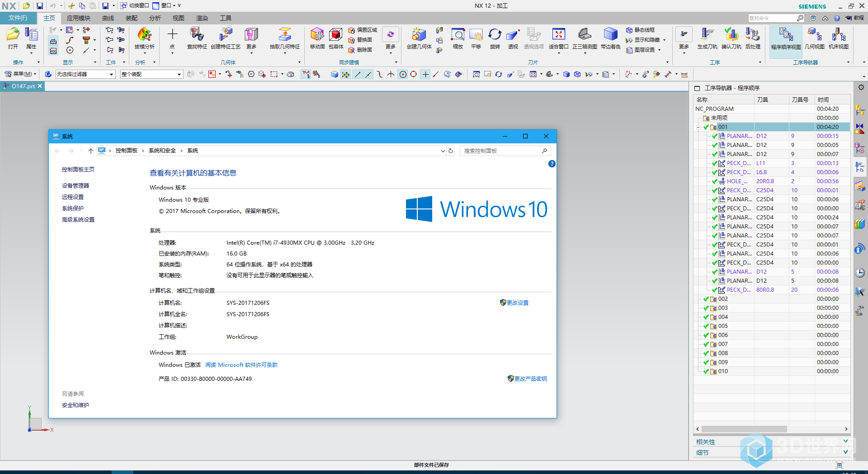The height and width of the screenshot is (474, 868).
Task: Click 带边着色 shaded with edges icon
Action: click(x=610, y=38)
